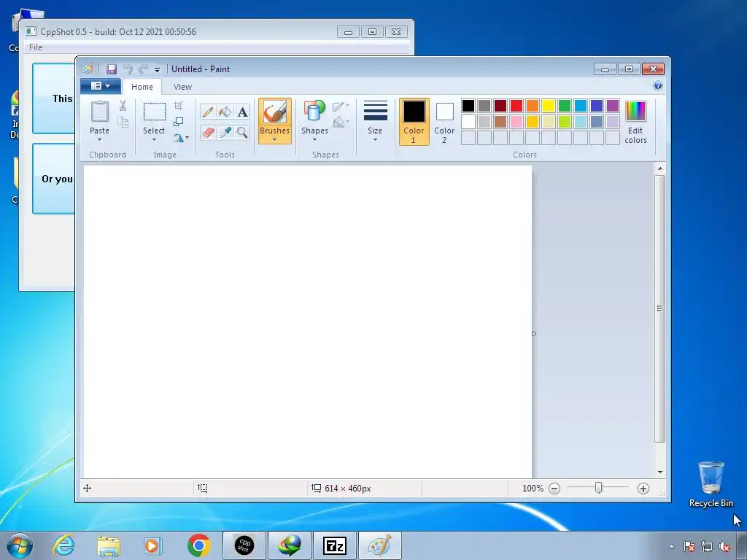Select the Color picker eyedropper tool
747x560 pixels.
(x=225, y=132)
